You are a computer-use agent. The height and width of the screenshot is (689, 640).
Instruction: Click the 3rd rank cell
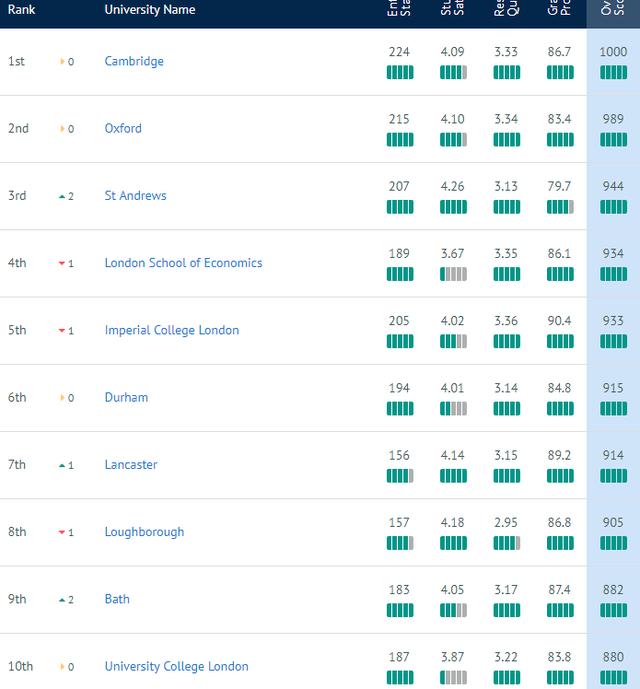17,196
